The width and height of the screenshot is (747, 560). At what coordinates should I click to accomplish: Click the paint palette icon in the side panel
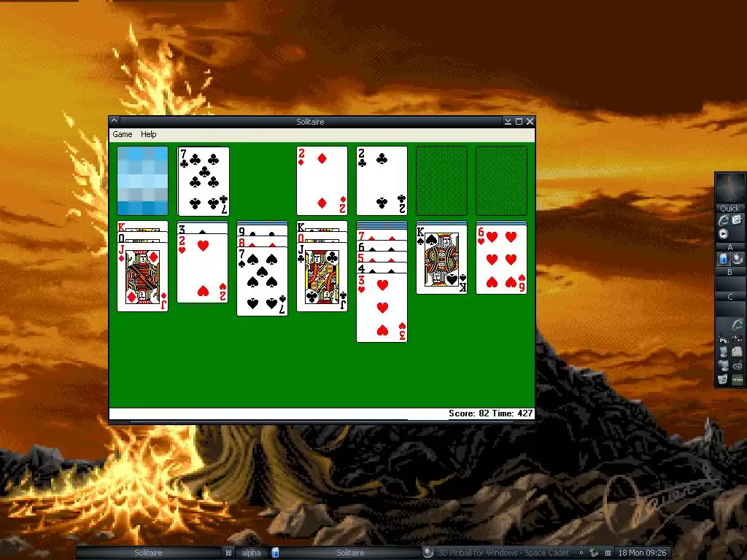(x=737, y=338)
